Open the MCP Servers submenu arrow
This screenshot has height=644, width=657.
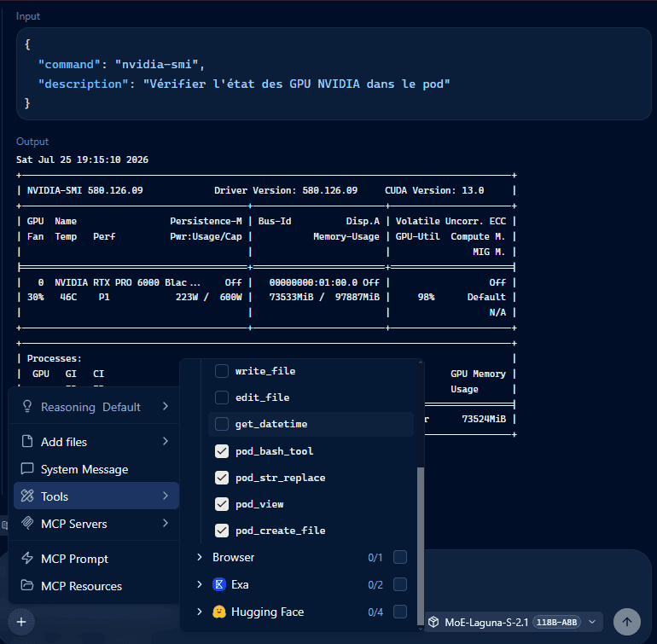[x=165, y=523]
